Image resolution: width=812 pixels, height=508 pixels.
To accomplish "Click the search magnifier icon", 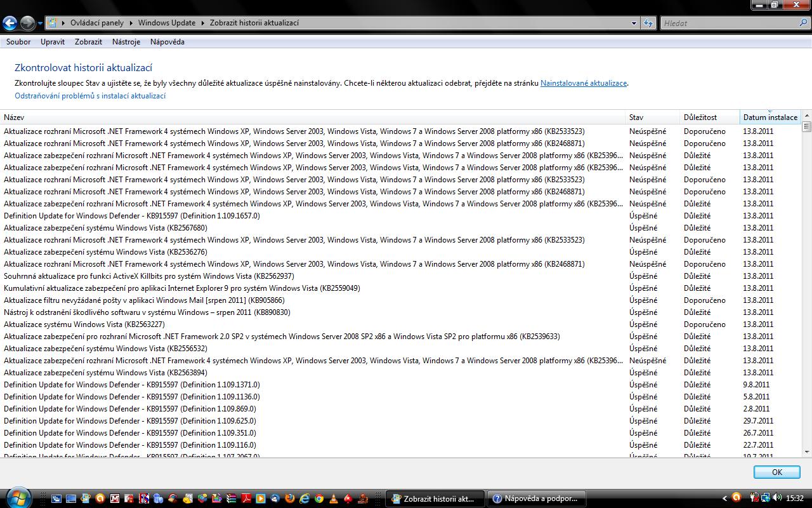I will click(x=803, y=23).
